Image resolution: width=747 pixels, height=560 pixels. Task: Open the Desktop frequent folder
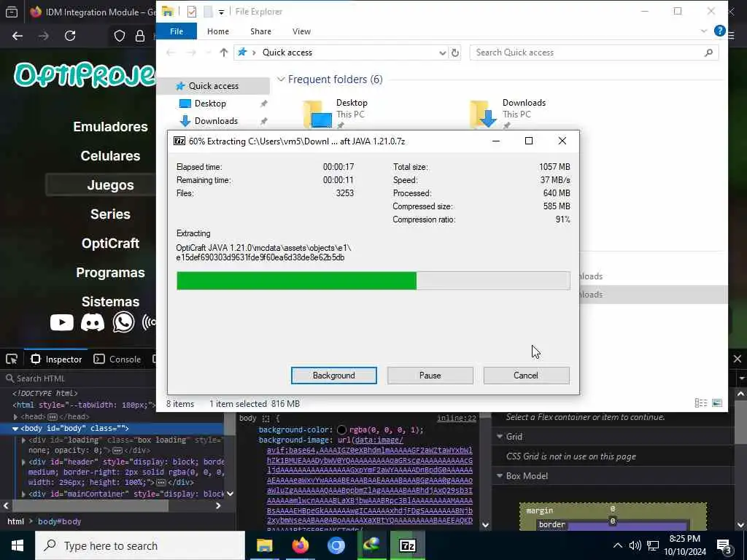337,113
